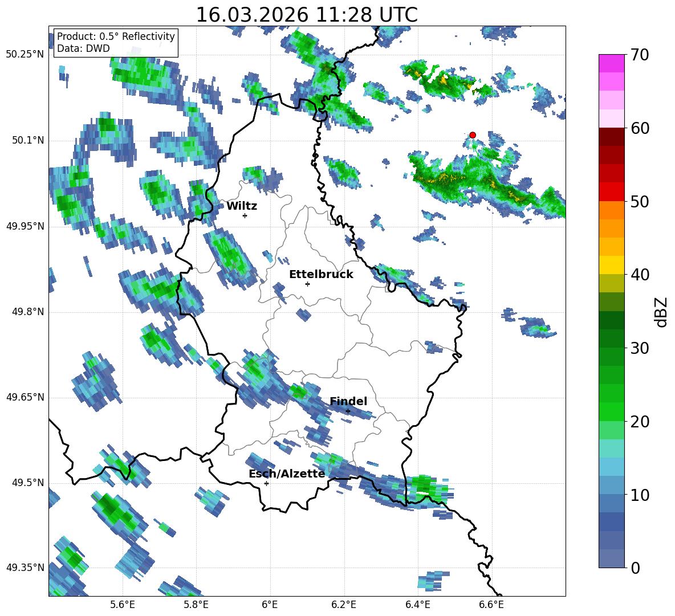Click the 40 value on the colorbar
Viewport: 675px width, 616px height.
(640, 275)
